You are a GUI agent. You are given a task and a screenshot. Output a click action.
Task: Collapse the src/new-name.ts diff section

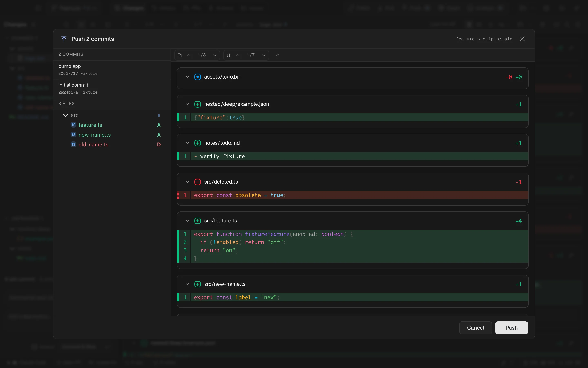[x=187, y=284]
